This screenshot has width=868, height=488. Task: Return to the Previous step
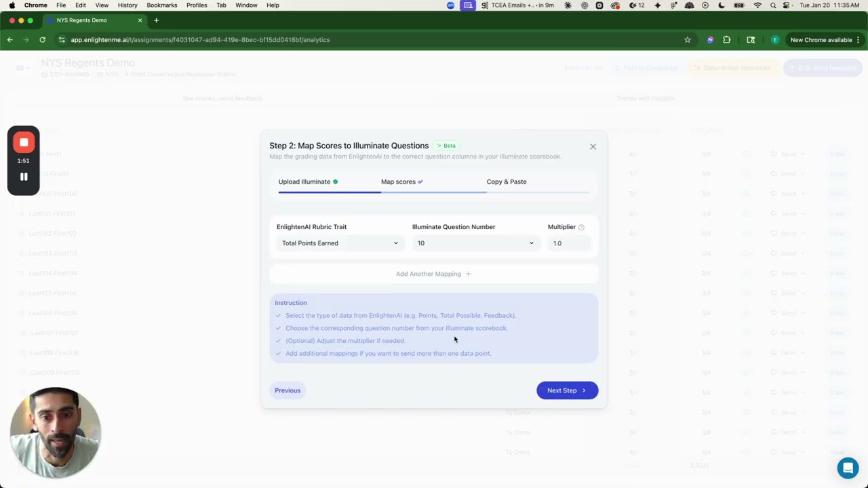tap(288, 390)
